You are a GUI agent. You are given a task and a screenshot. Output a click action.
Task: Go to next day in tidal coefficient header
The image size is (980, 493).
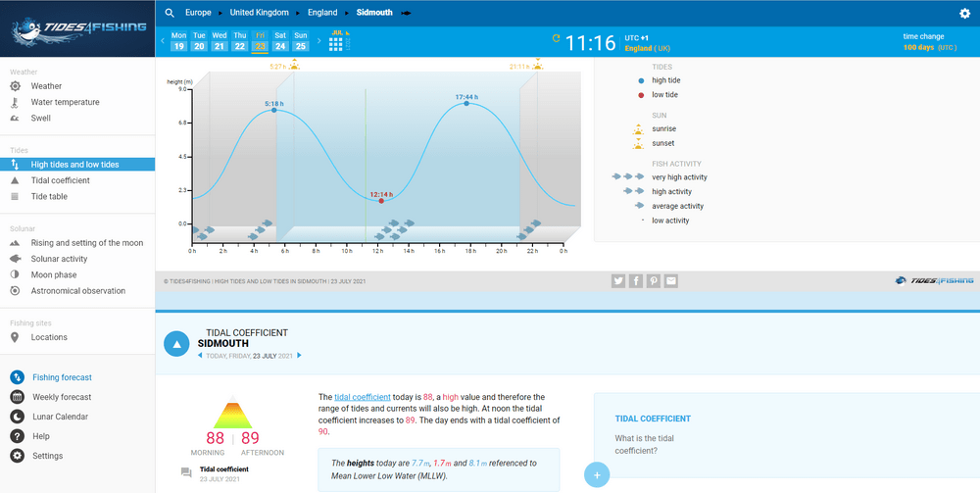point(300,356)
